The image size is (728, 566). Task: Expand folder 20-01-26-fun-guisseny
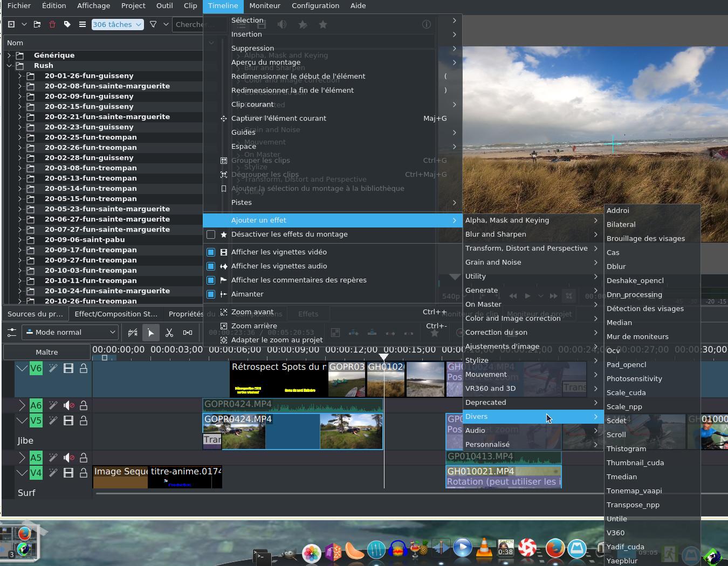click(x=20, y=76)
